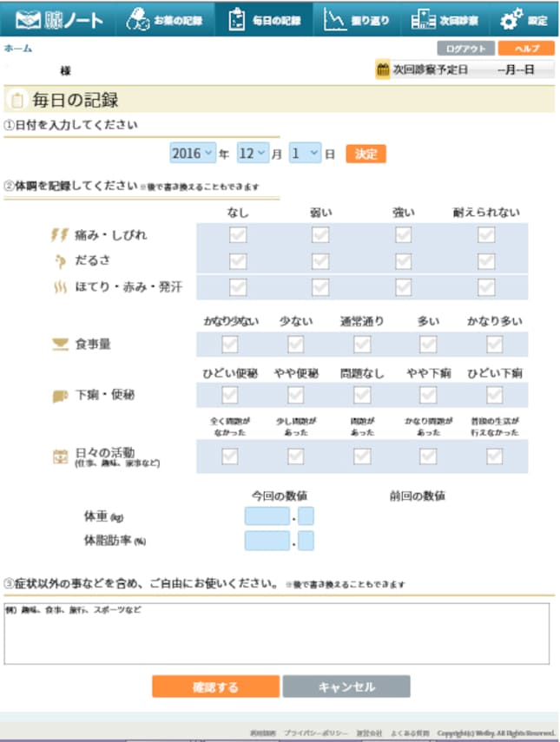The height and width of the screenshot is (742, 560).
Task: Open the 運営会社 footer link
Action: tap(369, 733)
